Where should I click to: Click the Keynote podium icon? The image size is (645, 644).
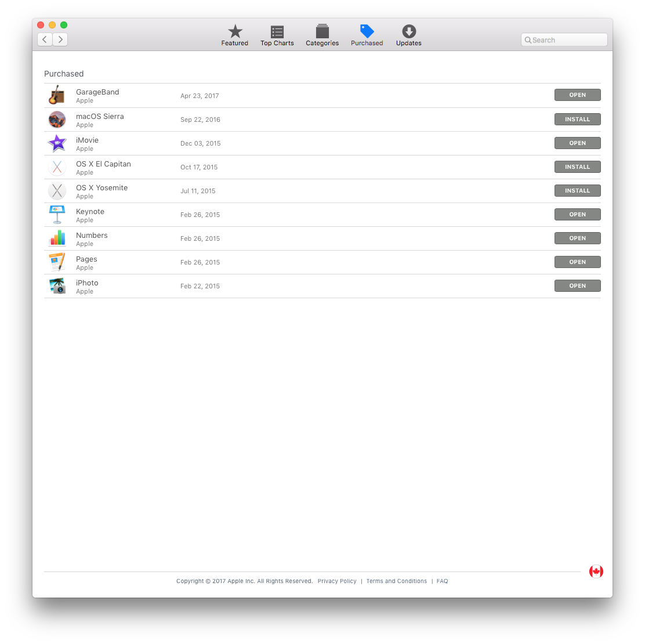[57, 215]
